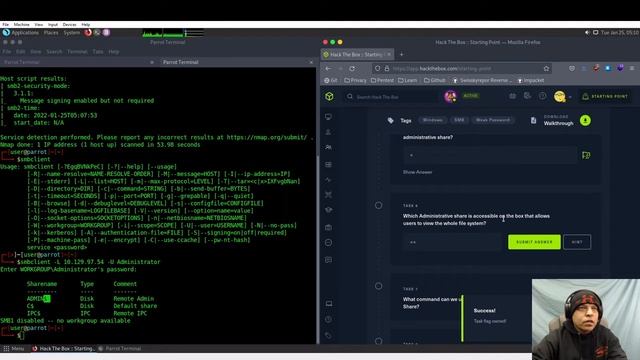The image size is (640, 360).
Task: Close the second Parrot Terminal tab
Action: coord(311,62)
